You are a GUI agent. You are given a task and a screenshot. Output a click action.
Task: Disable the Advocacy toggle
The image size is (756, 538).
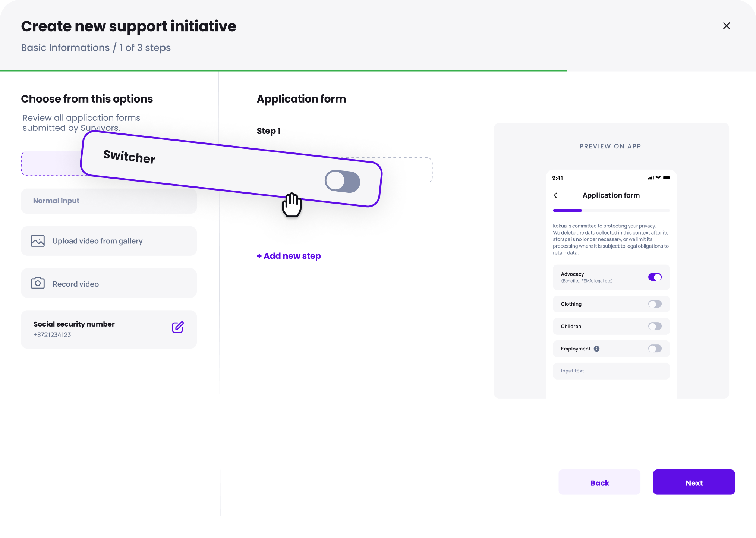[x=655, y=277]
